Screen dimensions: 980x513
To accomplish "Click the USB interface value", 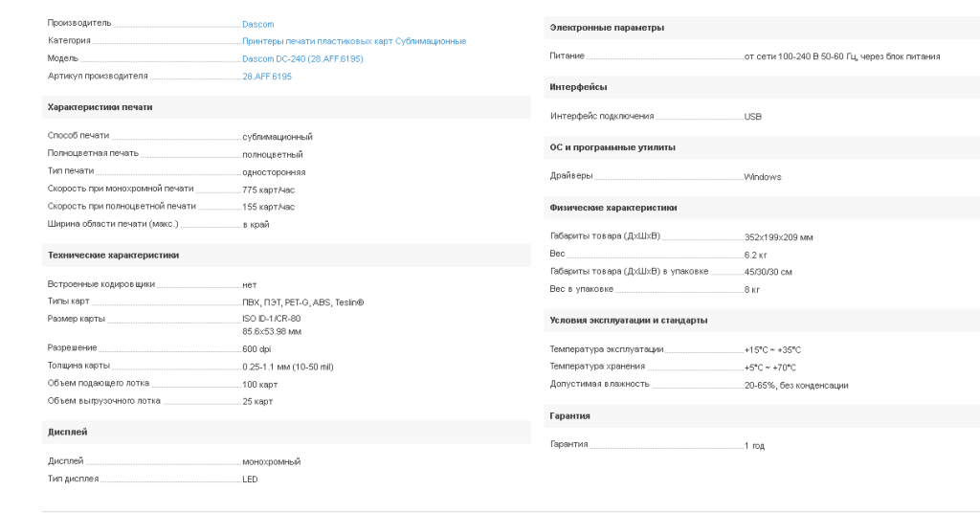I will point(753,117).
